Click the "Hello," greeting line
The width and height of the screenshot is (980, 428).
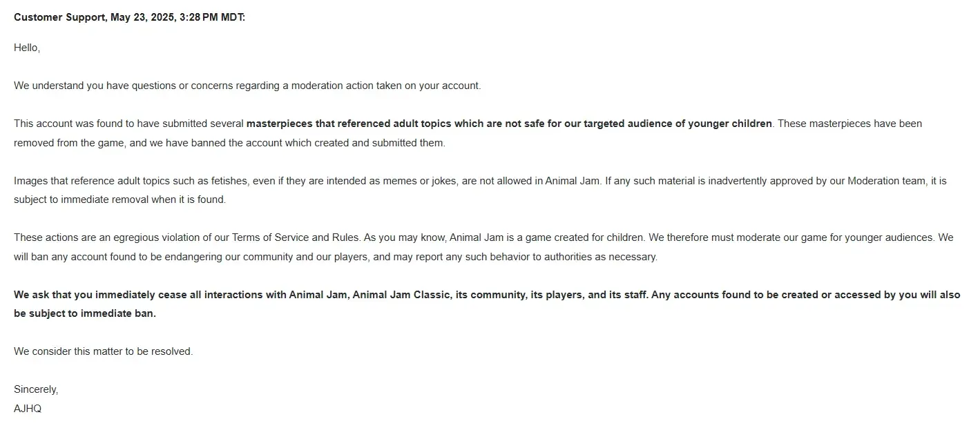coord(27,48)
